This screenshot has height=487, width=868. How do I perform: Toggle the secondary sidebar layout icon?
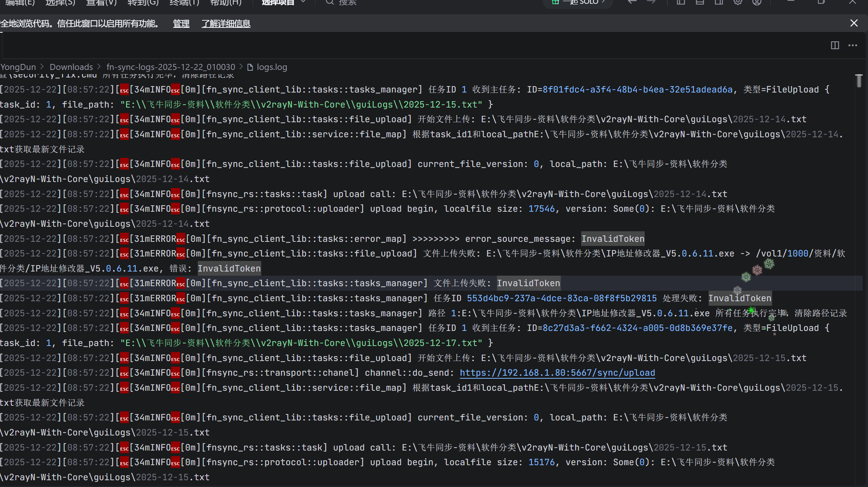tap(719, 2)
